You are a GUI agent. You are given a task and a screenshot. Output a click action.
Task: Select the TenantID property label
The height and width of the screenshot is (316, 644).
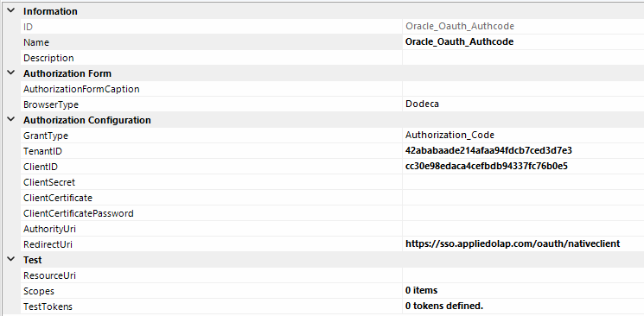tap(42, 151)
